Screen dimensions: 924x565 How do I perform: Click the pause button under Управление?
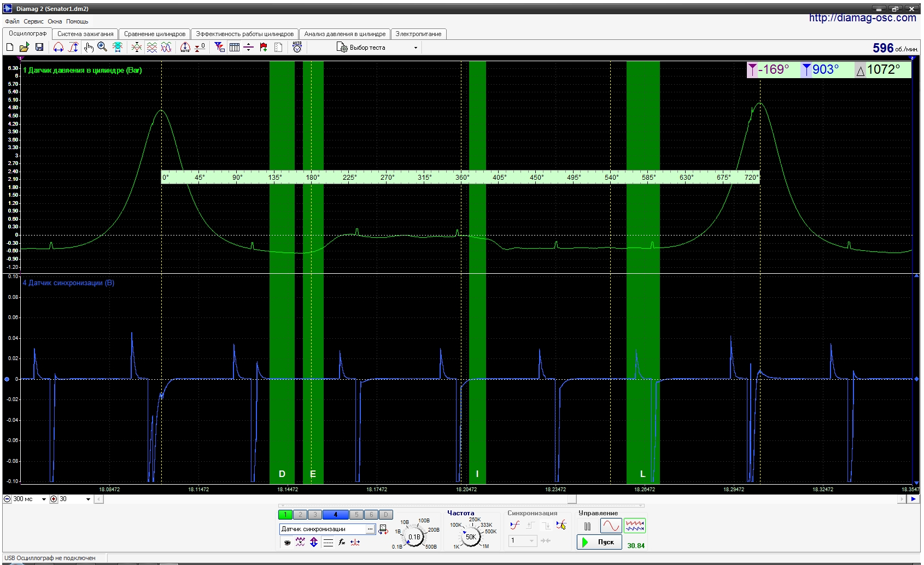pyautogui.click(x=587, y=526)
